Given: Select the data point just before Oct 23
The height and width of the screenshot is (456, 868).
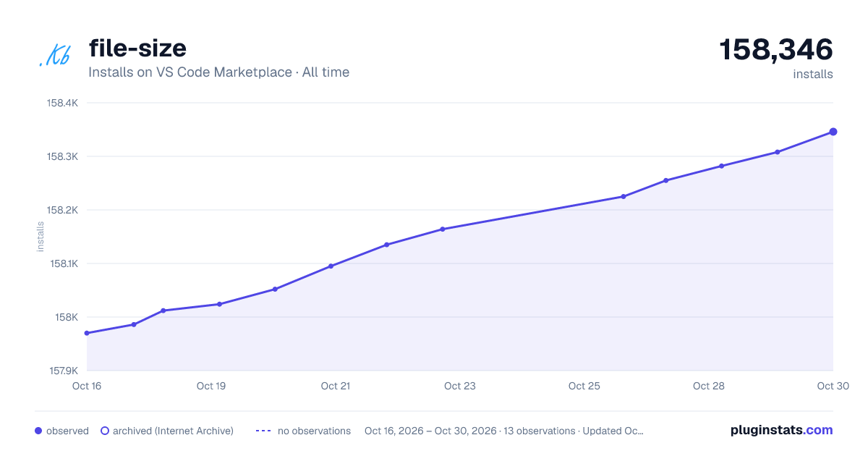Looking at the screenshot, I should [442, 229].
